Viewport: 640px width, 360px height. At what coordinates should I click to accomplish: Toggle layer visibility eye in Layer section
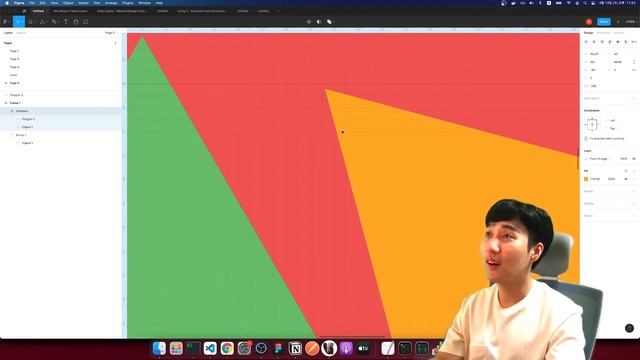tap(634, 159)
